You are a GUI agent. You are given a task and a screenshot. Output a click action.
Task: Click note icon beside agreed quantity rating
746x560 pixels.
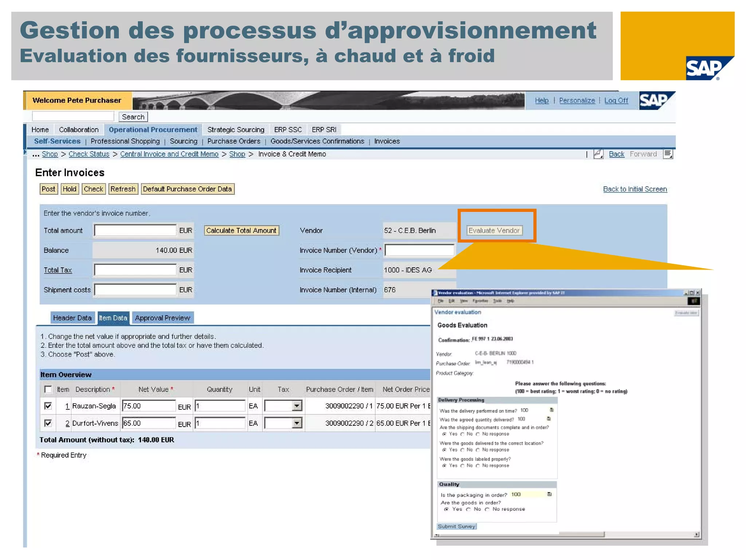click(549, 419)
